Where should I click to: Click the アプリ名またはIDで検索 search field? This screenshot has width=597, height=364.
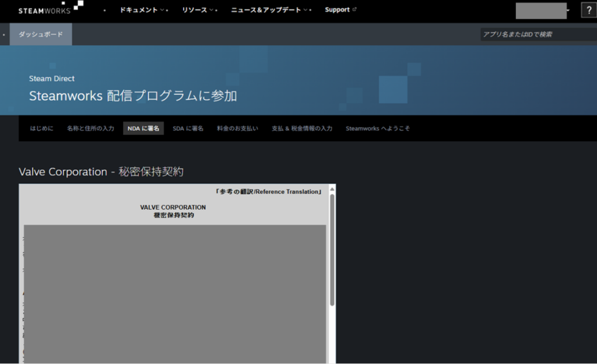pyautogui.click(x=536, y=34)
